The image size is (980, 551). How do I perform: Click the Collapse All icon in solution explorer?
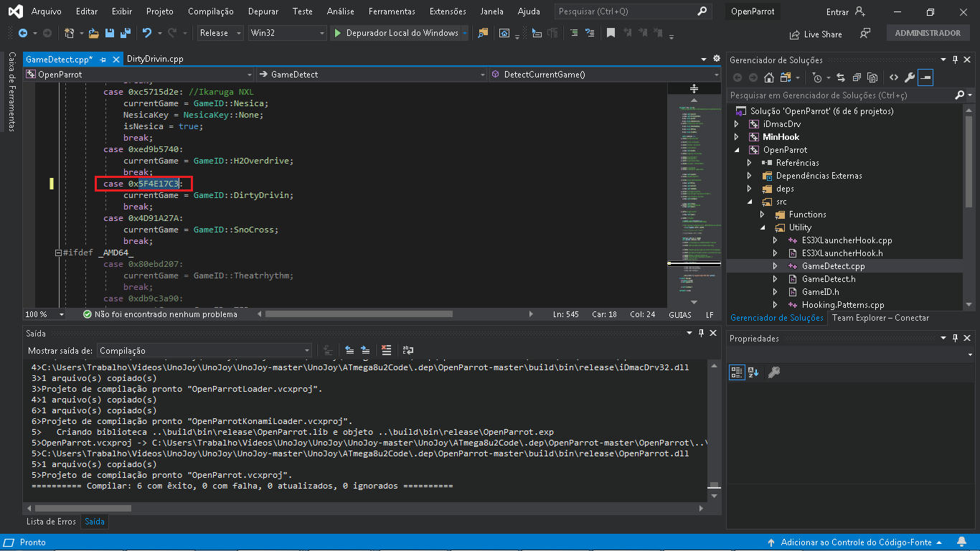coord(856,77)
